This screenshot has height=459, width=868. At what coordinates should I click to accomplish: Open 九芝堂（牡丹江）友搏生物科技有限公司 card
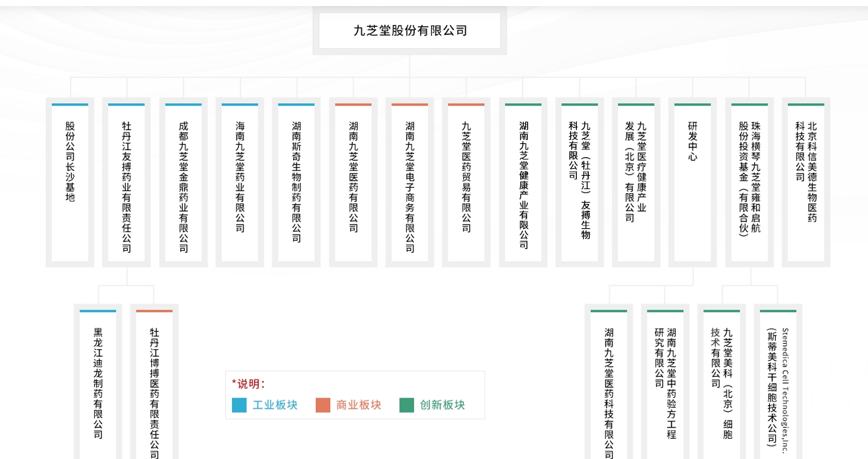580,182
